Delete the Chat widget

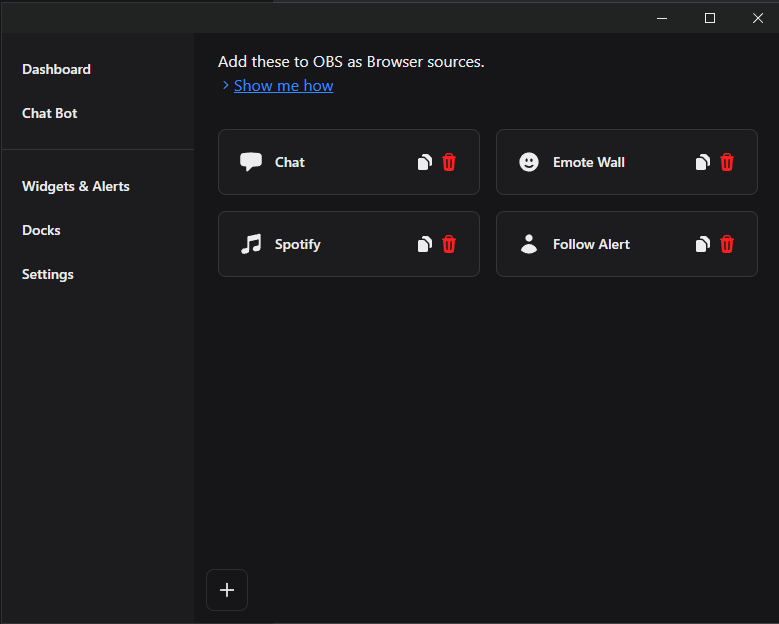[449, 162]
